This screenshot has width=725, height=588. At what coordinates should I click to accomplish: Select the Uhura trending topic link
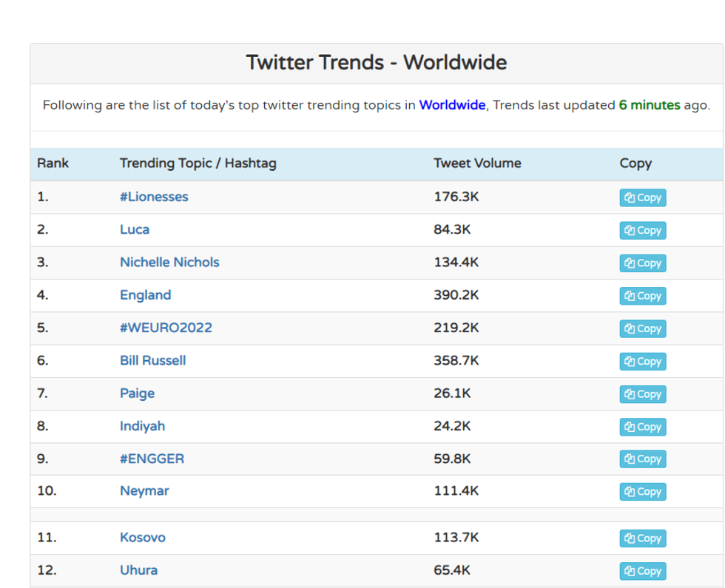pos(138,570)
